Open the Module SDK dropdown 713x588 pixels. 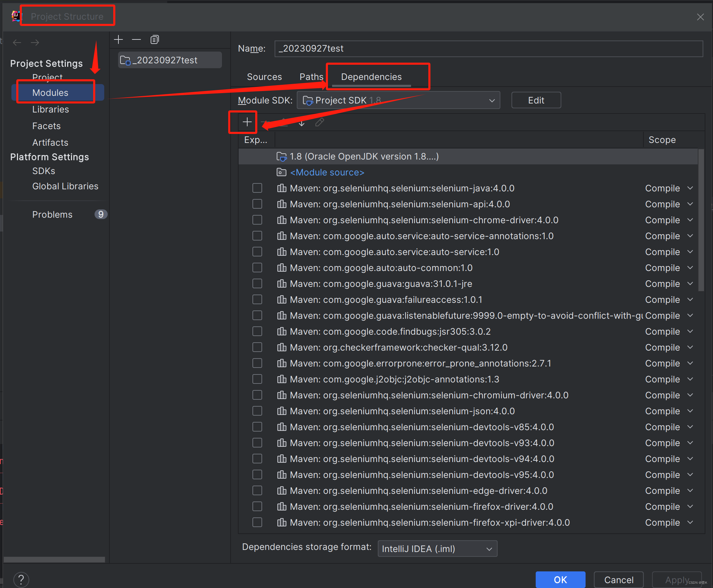tap(398, 100)
